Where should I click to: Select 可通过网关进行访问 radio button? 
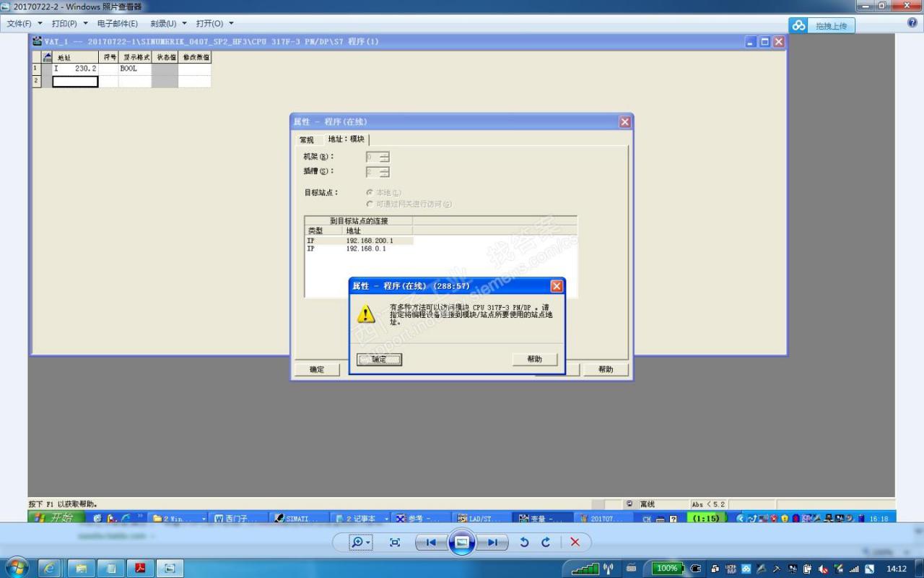point(369,204)
